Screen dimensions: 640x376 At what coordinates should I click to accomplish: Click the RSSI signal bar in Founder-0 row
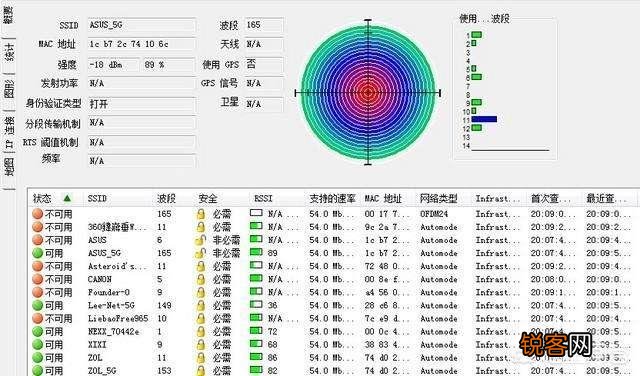tap(256, 291)
